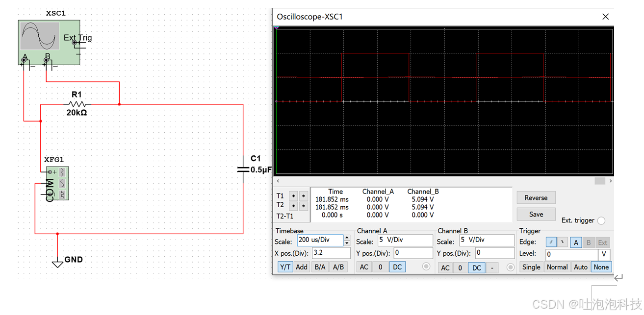Set trigger source to B

(589, 242)
